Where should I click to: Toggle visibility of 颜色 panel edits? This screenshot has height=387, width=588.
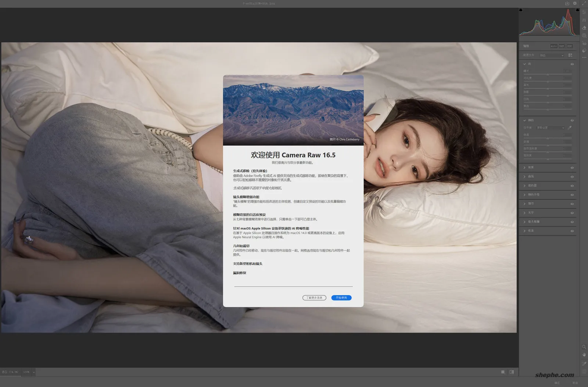[x=572, y=120]
